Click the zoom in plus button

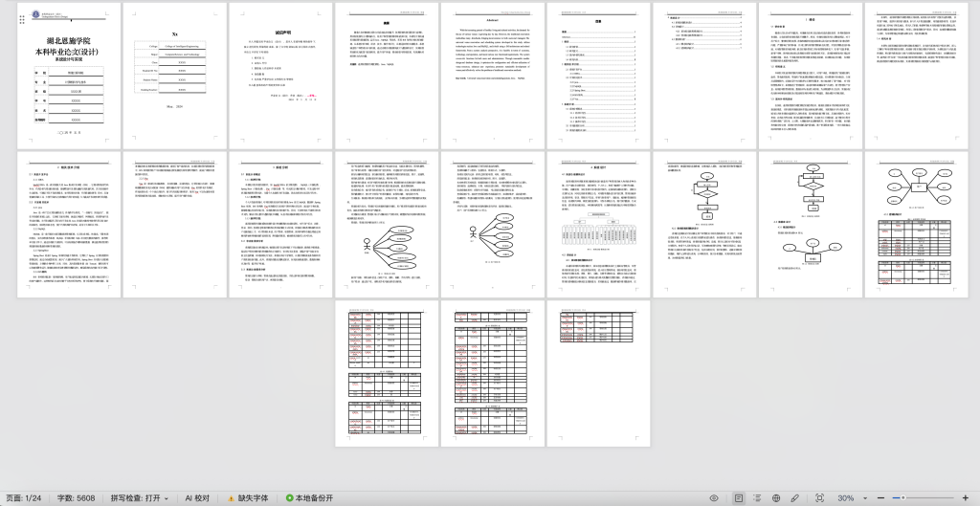966,498
